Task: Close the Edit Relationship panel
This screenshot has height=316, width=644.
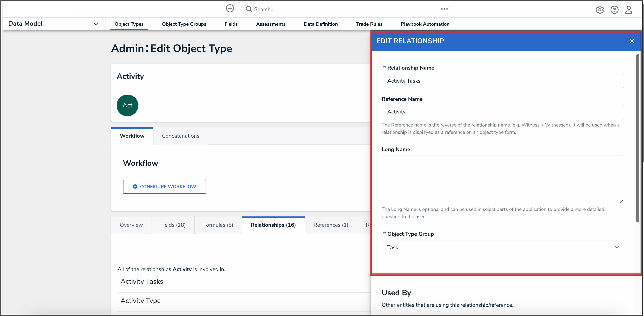Action: 632,41
